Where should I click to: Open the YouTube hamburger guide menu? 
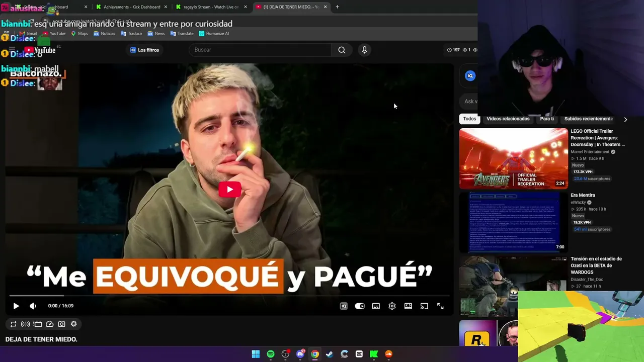[x=12, y=50]
